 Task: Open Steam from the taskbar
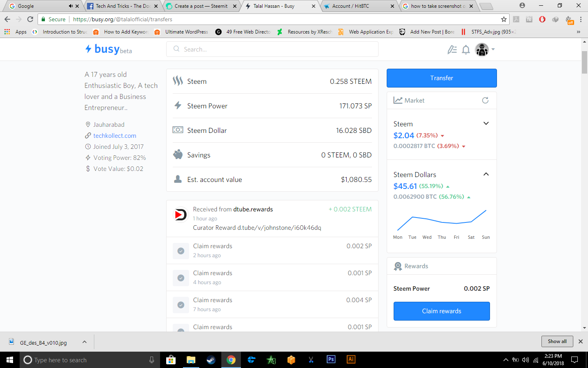coord(211,360)
